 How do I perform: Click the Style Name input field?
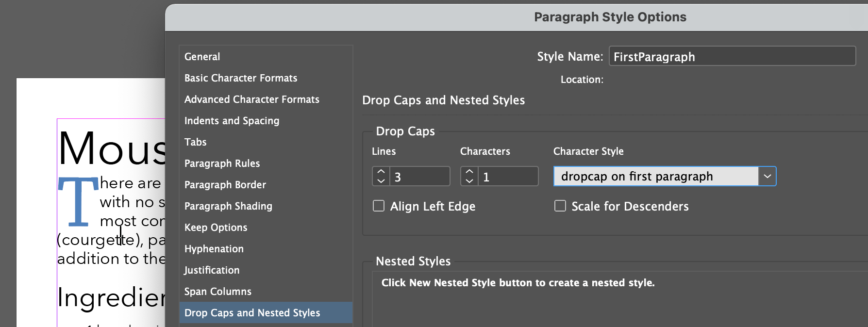732,56
